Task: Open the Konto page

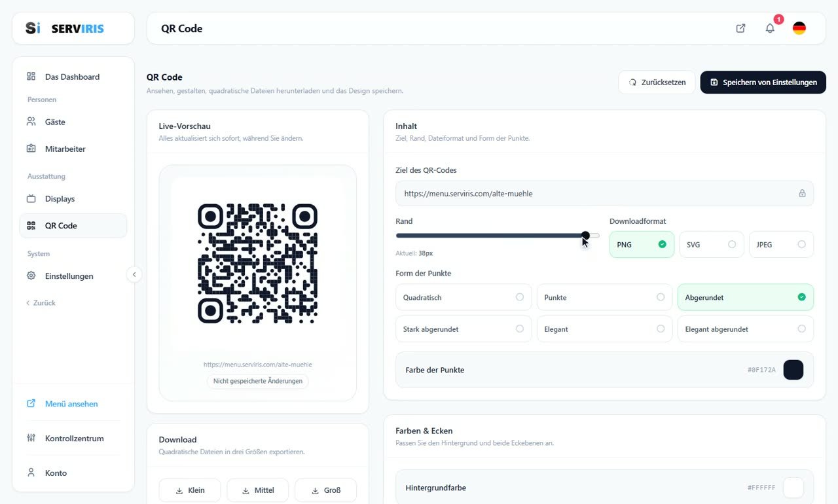Action: (x=73, y=473)
